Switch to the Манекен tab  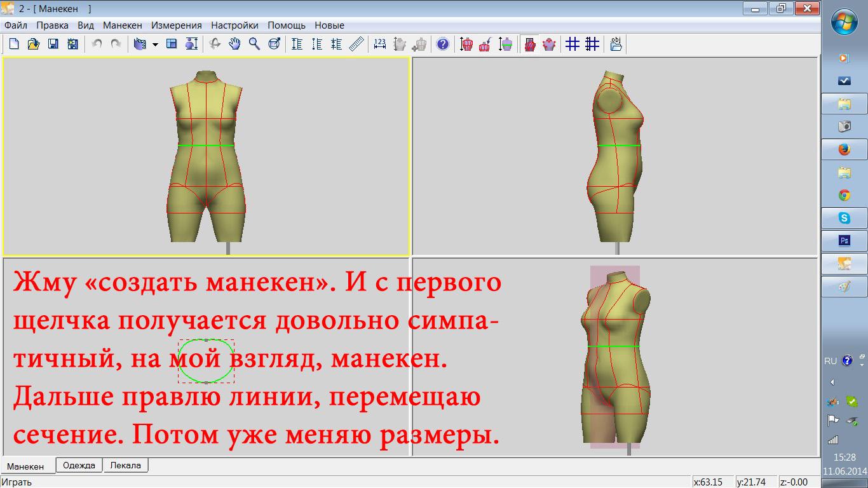click(26, 466)
